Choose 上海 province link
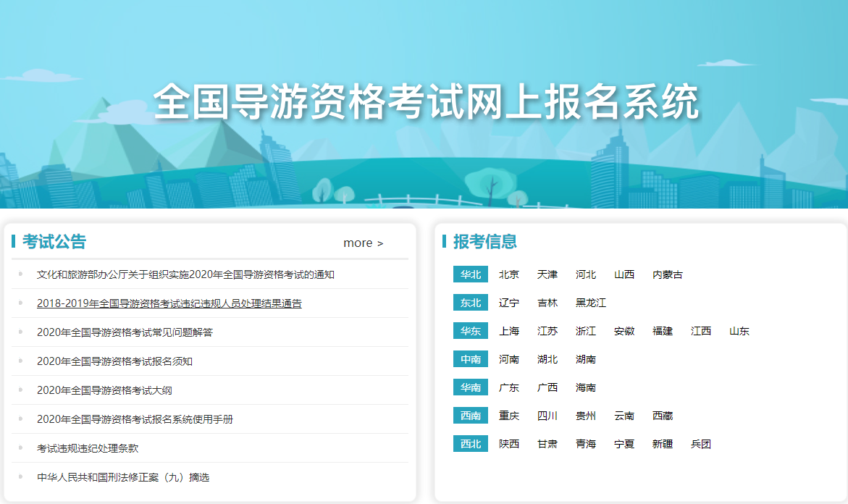 [x=509, y=331]
